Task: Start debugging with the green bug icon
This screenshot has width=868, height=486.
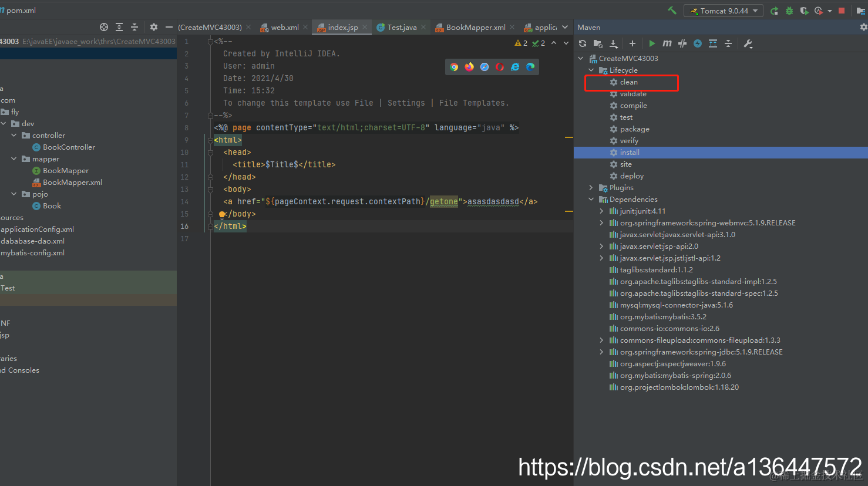Action: (789, 11)
